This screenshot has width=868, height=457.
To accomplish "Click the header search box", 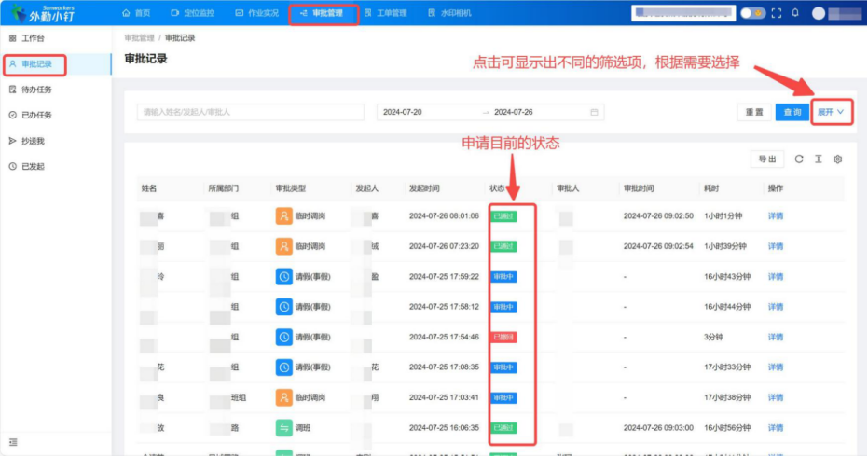I will 683,13.
